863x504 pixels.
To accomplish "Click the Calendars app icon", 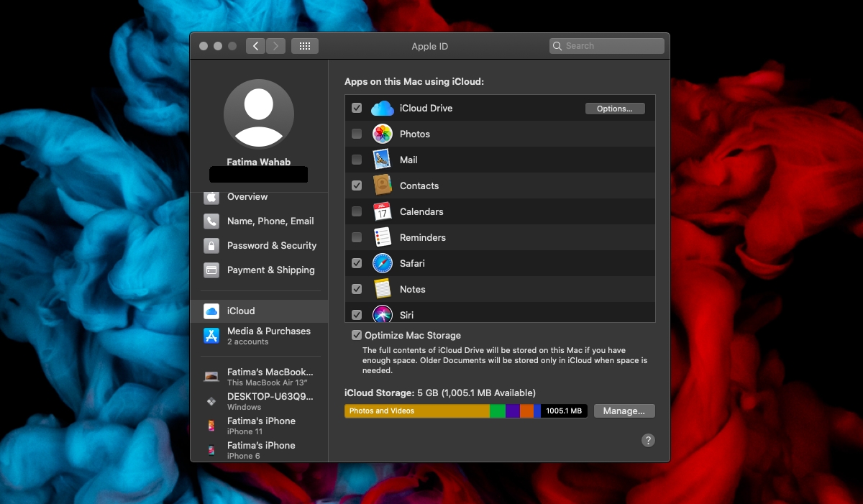I will 382,211.
